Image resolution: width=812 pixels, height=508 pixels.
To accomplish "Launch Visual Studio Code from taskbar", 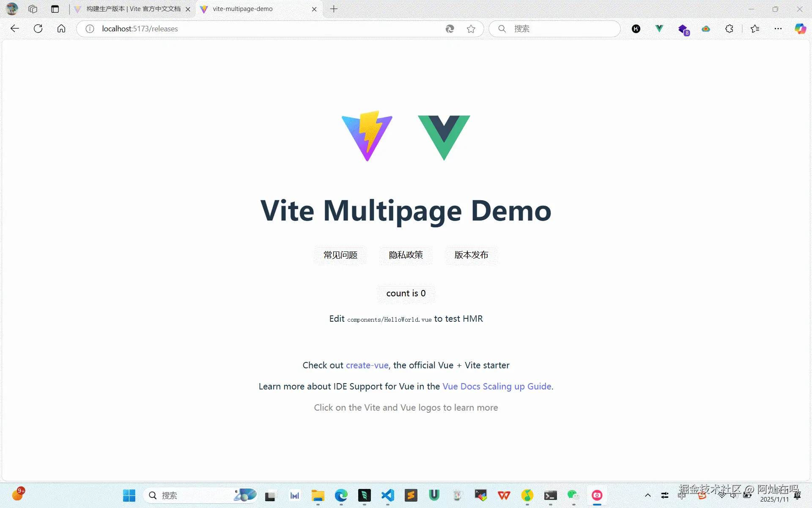I will click(387, 495).
